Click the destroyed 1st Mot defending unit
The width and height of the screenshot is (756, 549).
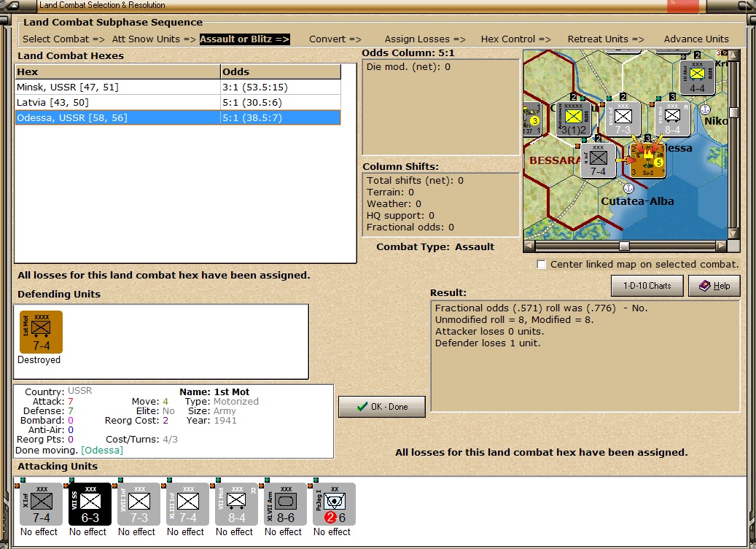point(41,332)
